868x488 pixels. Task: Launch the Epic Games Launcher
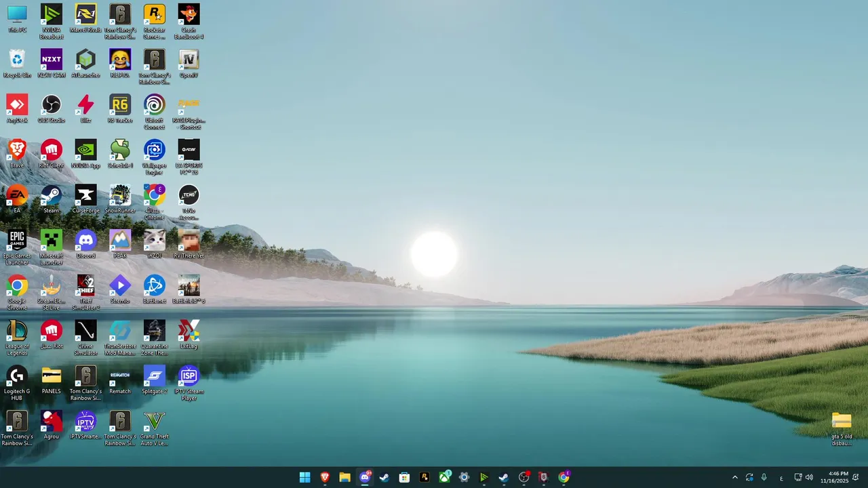point(17,248)
